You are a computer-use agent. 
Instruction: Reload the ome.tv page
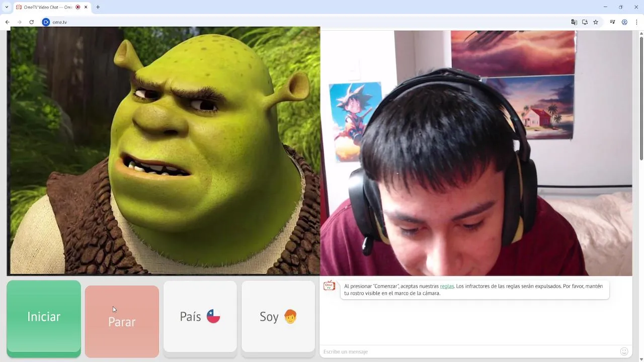point(32,22)
